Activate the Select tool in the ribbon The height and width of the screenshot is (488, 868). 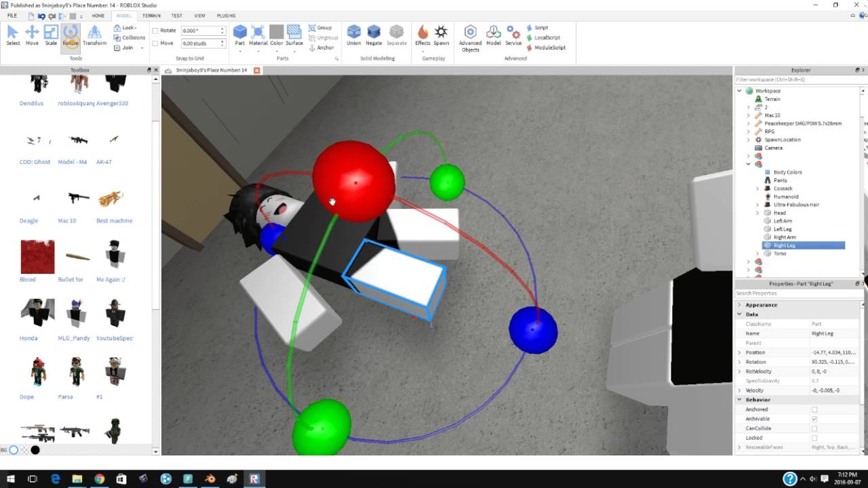13,35
